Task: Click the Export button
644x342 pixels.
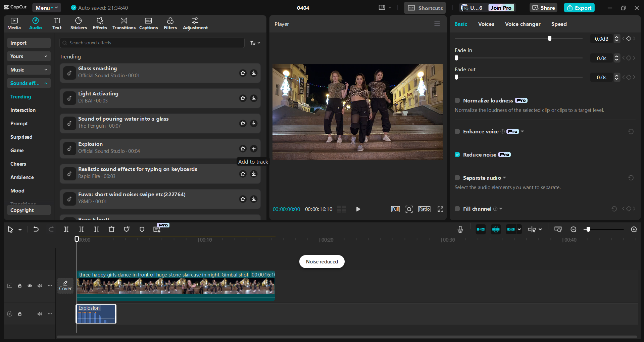Action: coord(579,7)
